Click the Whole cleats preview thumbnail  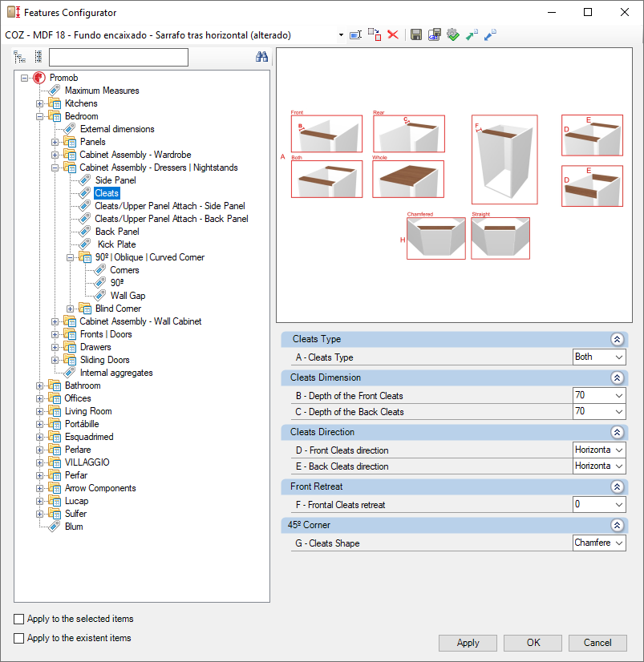pos(408,179)
